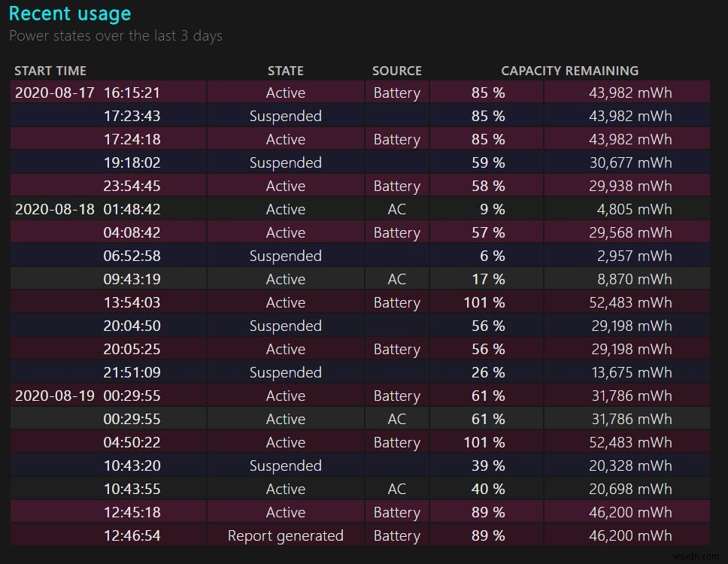728x564 pixels.
Task: Click the 12:46:54 start time
Action: point(132,535)
